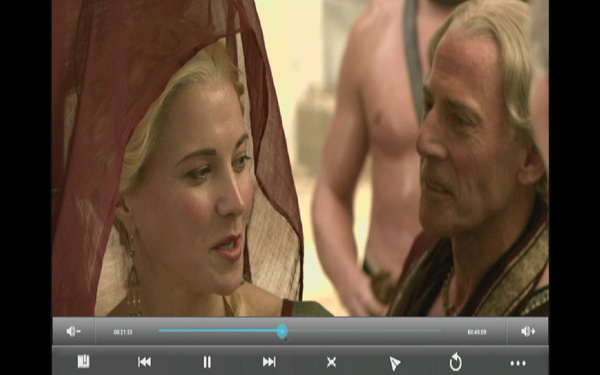Click the elapsed time label 00:21:33

click(123, 332)
